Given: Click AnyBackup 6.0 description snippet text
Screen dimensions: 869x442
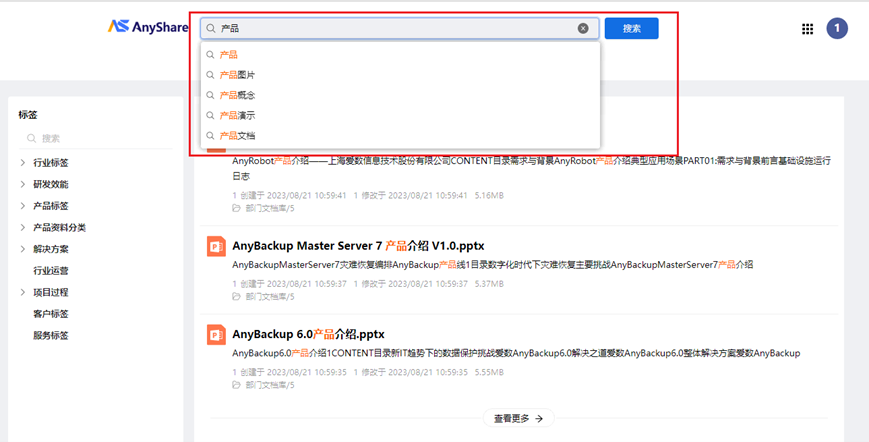Looking at the screenshot, I should 516,353.
